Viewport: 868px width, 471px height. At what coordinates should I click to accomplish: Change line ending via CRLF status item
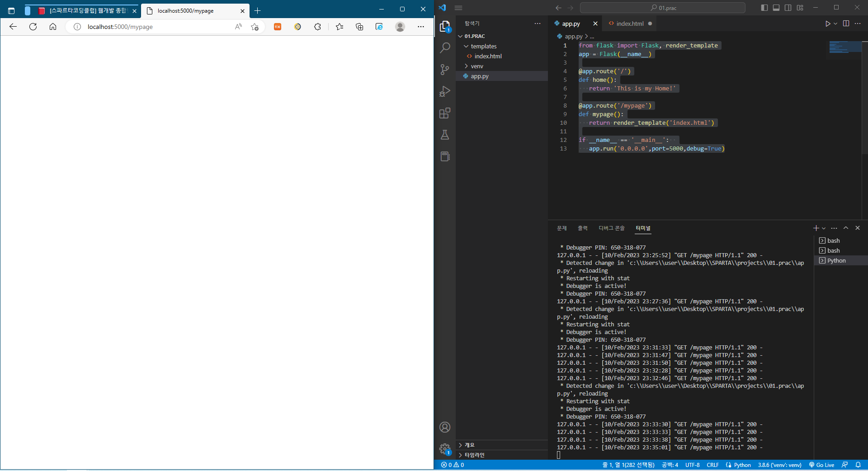pyautogui.click(x=712, y=465)
